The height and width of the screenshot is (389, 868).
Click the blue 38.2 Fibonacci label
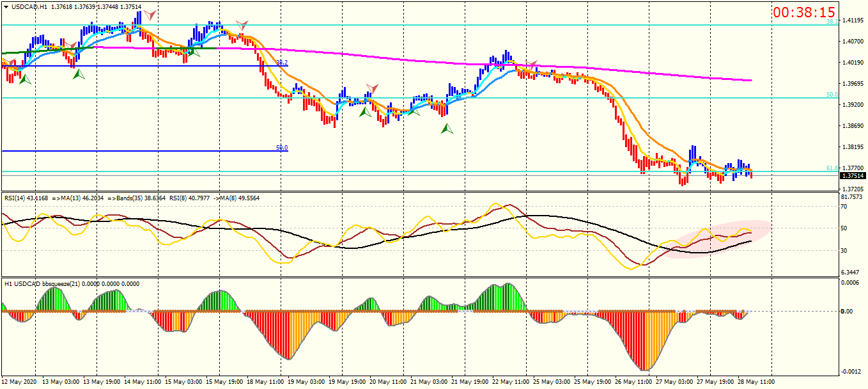(282, 63)
